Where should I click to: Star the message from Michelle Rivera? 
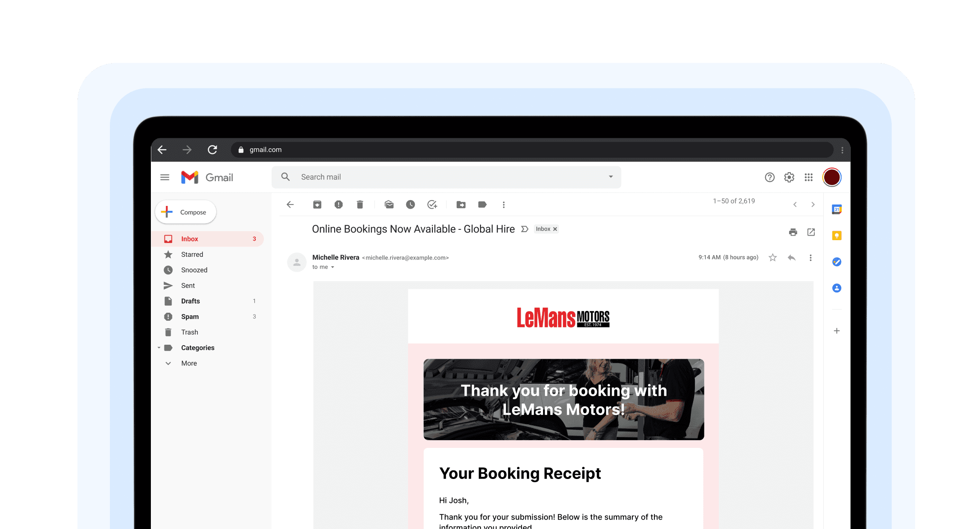click(x=772, y=258)
